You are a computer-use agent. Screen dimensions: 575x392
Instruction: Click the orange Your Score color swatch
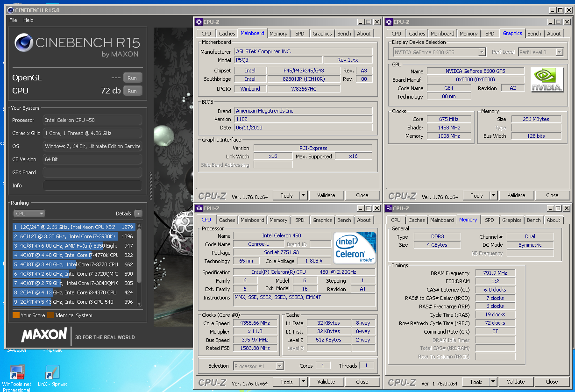(x=16, y=315)
